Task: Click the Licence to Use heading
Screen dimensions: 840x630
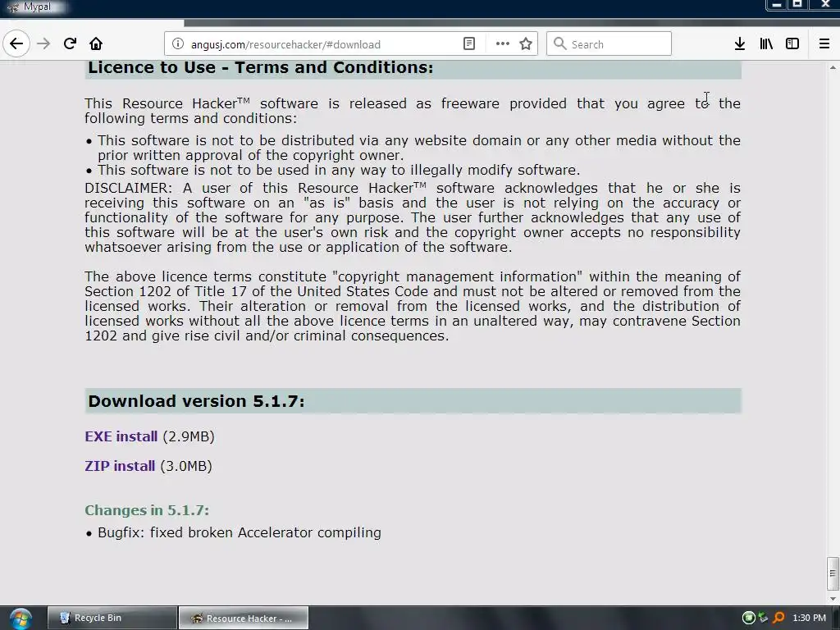Action: (x=260, y=68)
